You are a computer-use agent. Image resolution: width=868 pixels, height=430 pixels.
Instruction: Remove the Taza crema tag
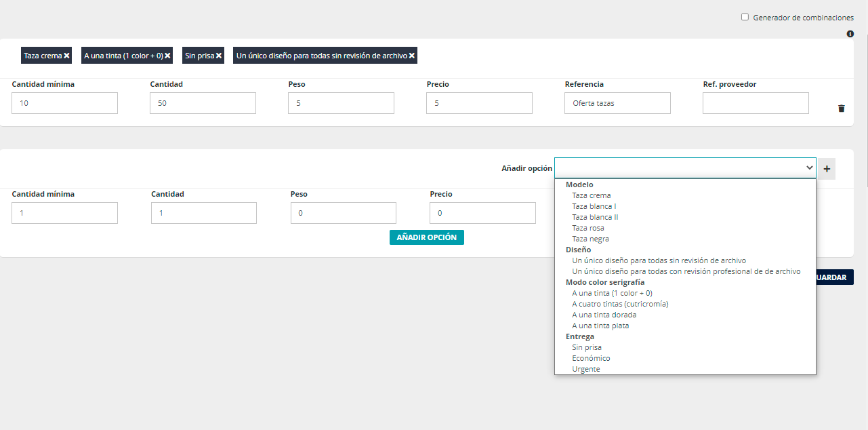66,56
